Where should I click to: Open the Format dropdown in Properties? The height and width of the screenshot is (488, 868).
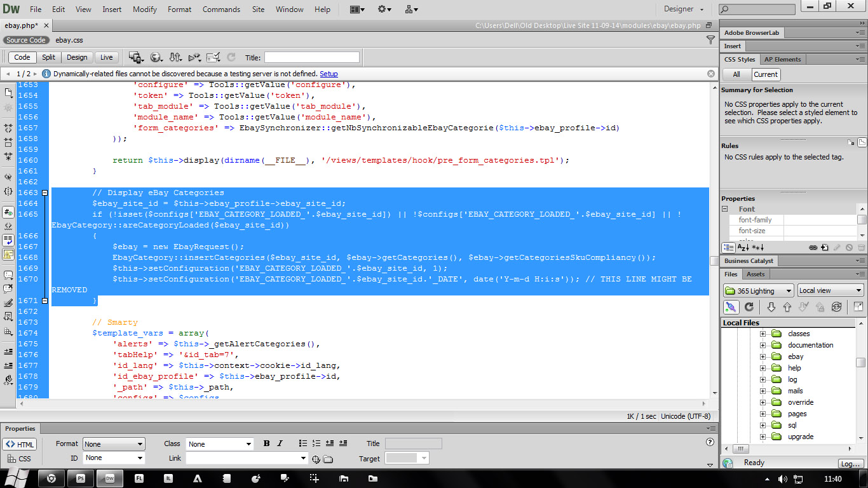(x=114, y=444)
